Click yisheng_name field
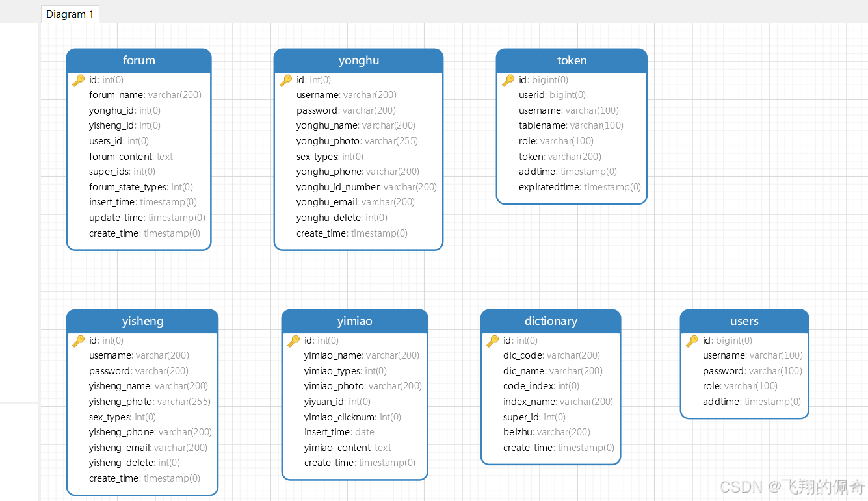Screen dimensions: 868x501 tap(148, 386)
